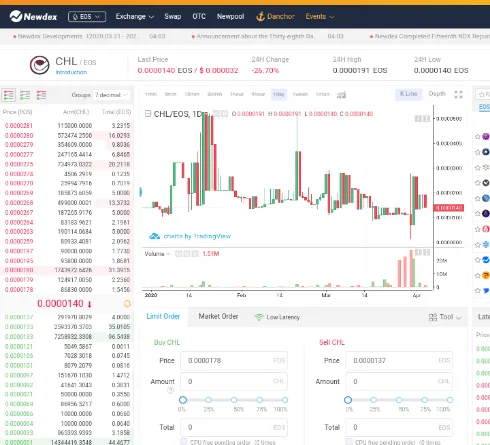Focus the Buy CHL Price field

coord(234,360)
